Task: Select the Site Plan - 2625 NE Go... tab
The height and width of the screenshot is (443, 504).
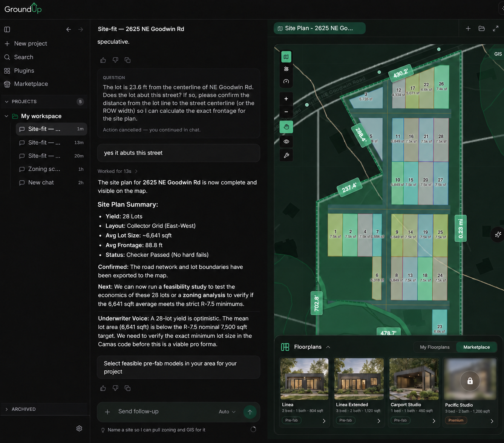Action: point(319,28)
